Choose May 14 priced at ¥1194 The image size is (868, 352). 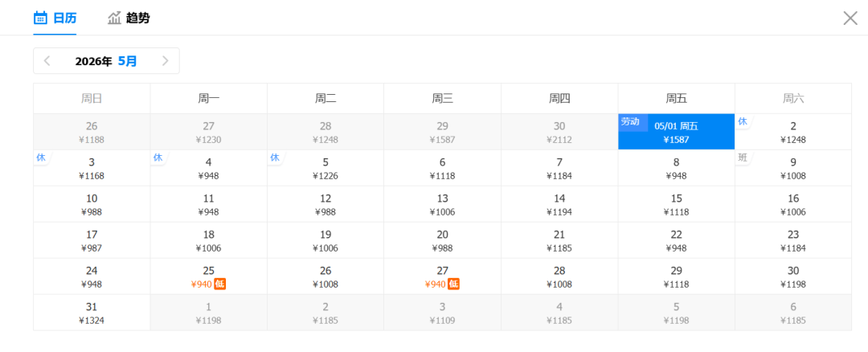pyautogui.click(x=559, y=204)
